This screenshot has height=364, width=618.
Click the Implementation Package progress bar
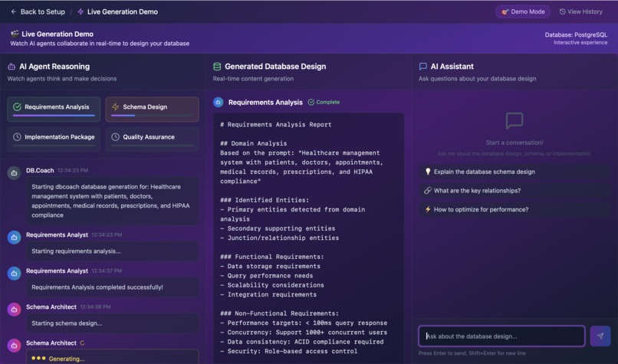point(54,146)
